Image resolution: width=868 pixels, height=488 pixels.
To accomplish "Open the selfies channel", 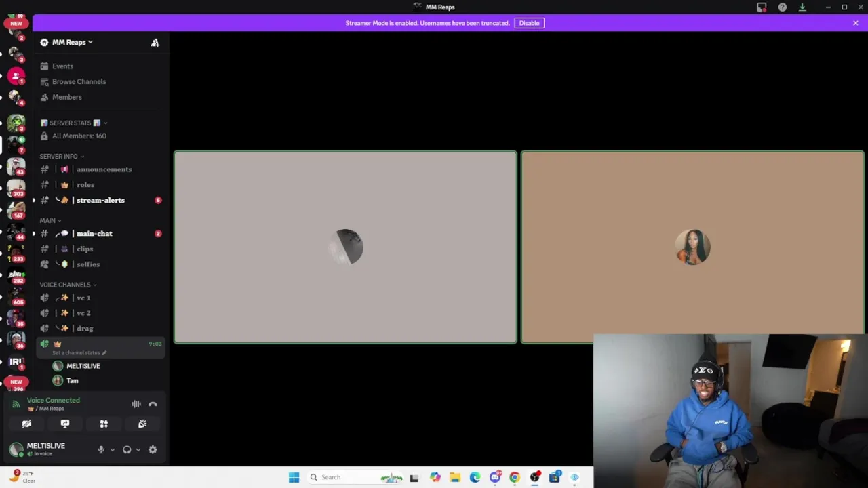I will 101,264.
